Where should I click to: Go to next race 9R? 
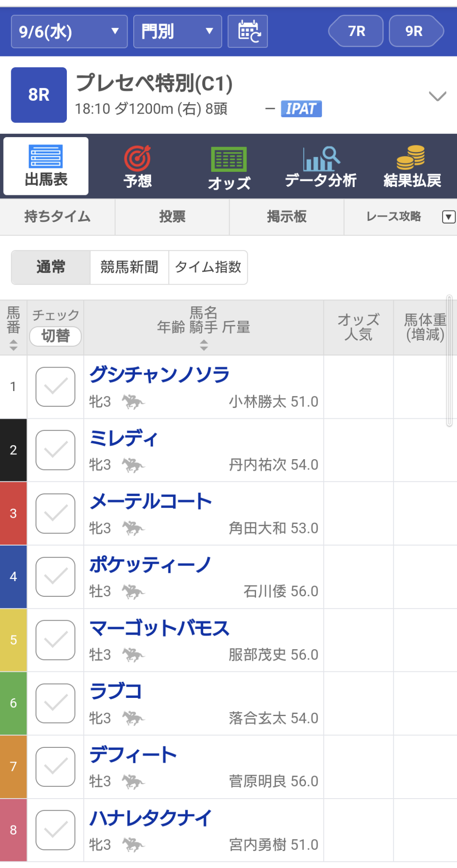click(x=415, y=31)
